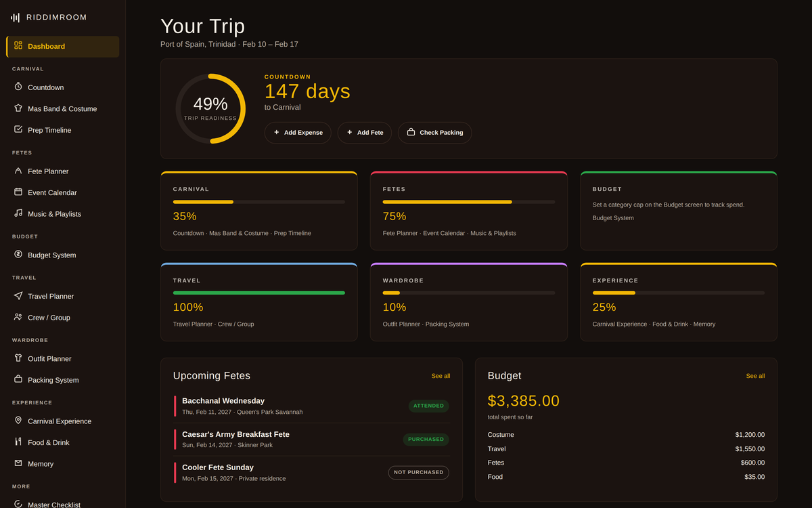Open the Wardrobe 10% progress card
The height and width of the screenshot is (508, 812).
(468, 302)
